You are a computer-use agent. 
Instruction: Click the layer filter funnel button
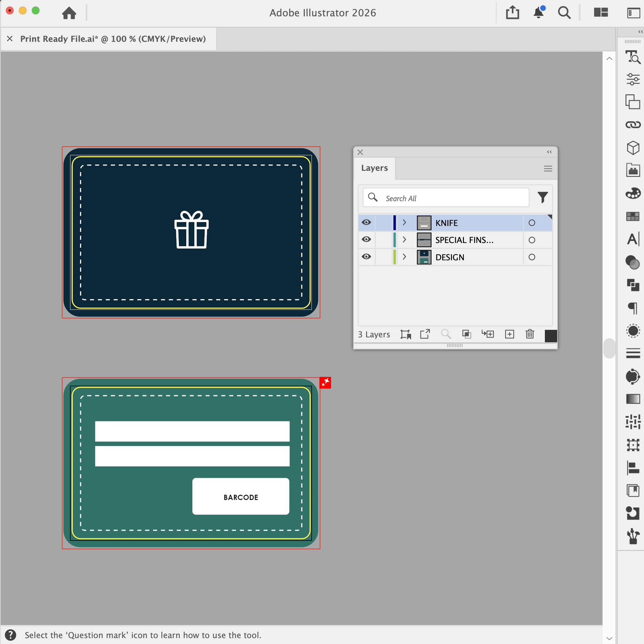542,197
